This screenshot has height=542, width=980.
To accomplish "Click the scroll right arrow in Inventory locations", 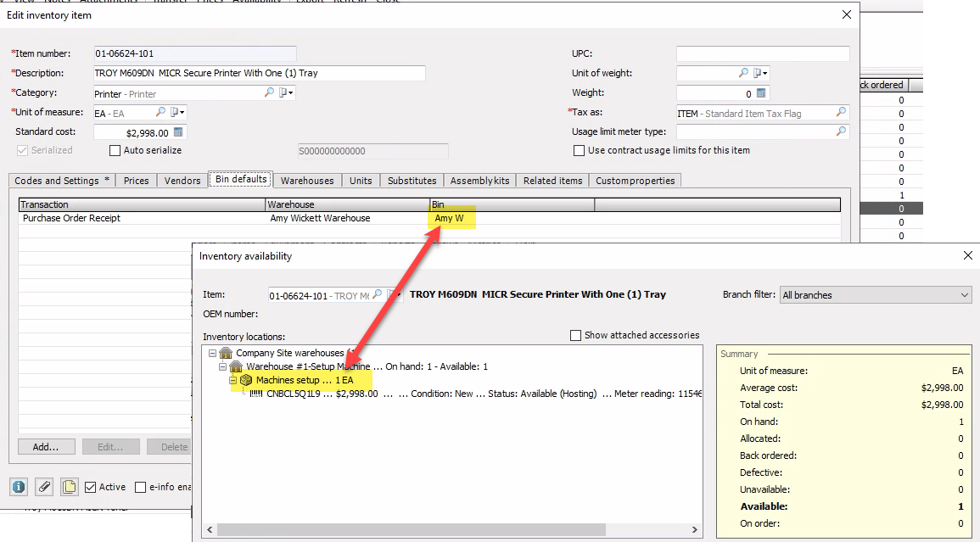I will tap(695, 529).
